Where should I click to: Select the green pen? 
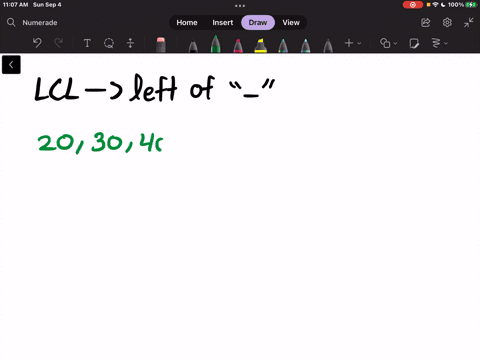point(215,44)
